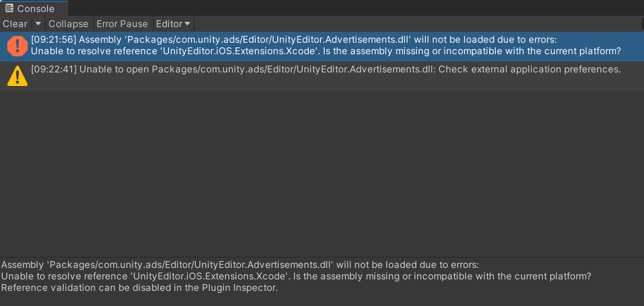
Task: Click 'Unable to resolve reference' in the detail pane
Action: tap(65, 276)
